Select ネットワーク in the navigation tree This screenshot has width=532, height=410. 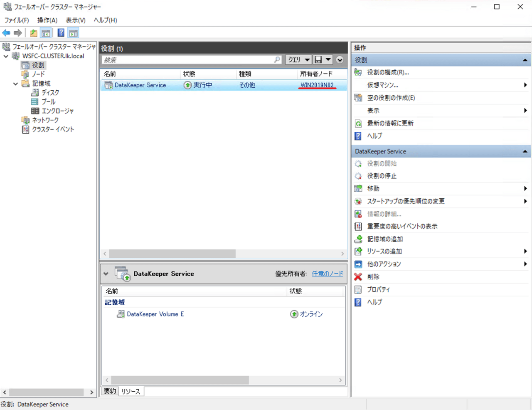coord(45,120)
